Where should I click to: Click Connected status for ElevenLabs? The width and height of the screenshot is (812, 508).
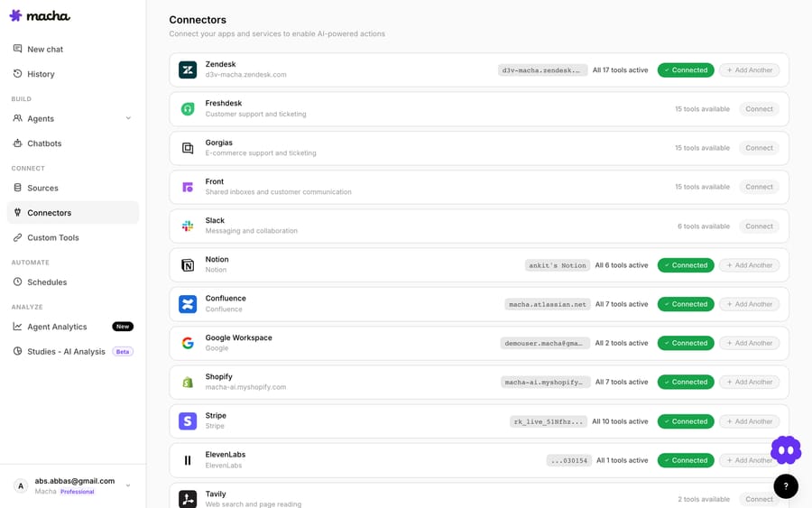point(686,460)
